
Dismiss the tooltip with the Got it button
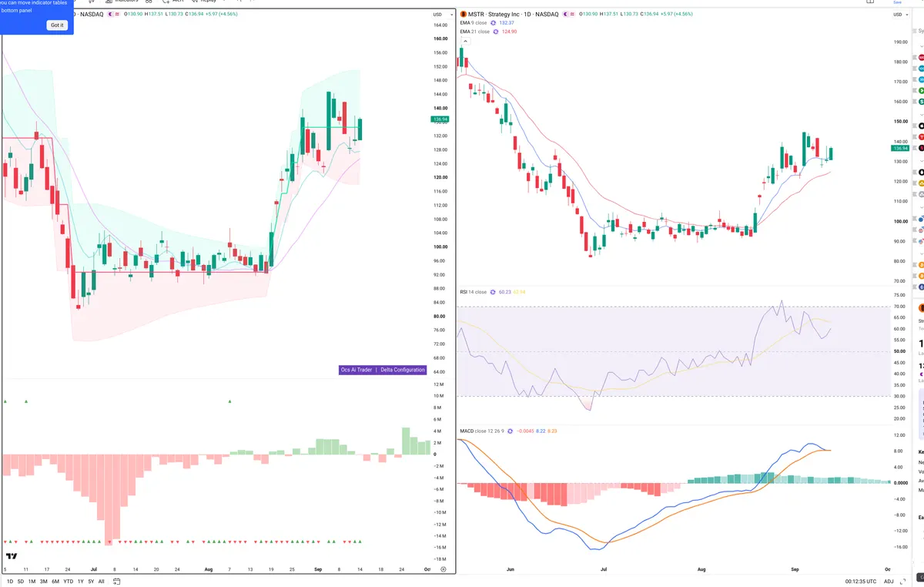(x=58, y=25)
